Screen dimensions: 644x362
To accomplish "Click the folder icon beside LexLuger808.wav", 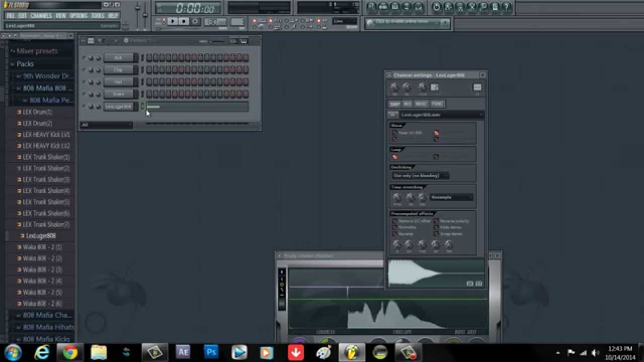I will click(x=393, y=115).
